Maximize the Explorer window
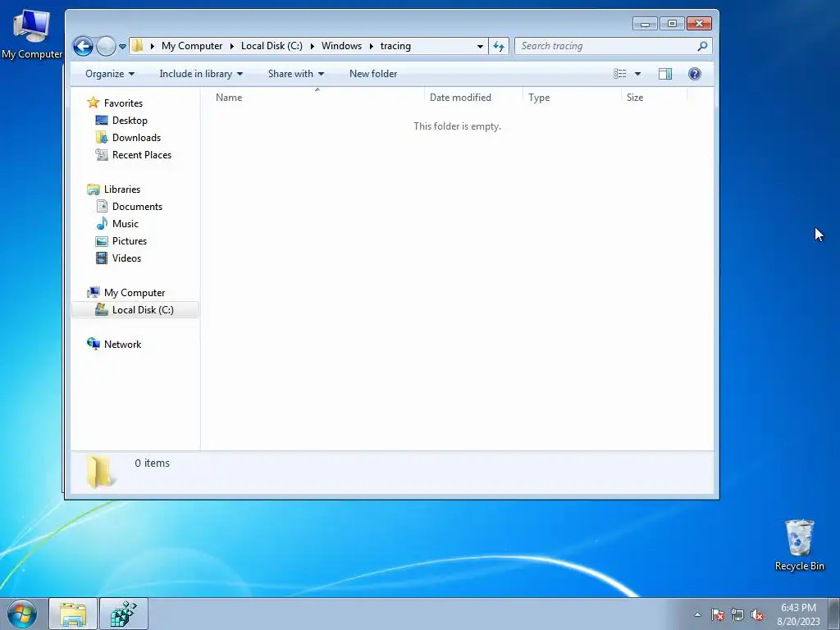Image resolution: width=840 pixels, height=630 pixels. tap(672, 24)
